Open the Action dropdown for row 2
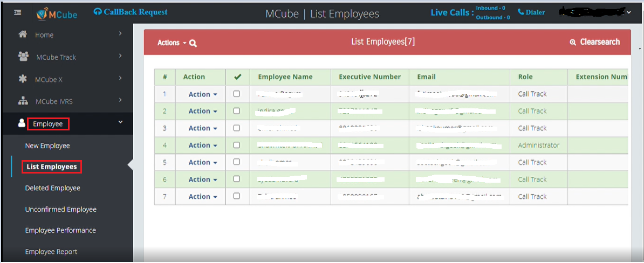This screenshot has width=644, height=263. pos(203,111)
